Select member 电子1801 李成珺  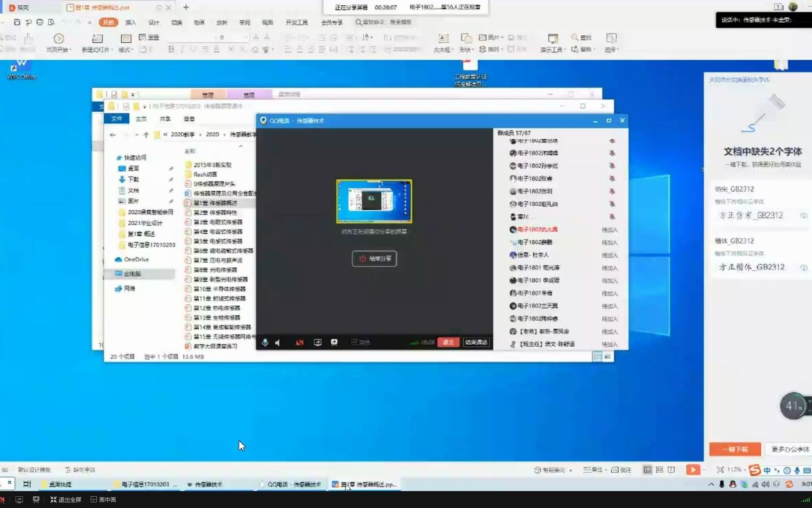coord(538,280)
